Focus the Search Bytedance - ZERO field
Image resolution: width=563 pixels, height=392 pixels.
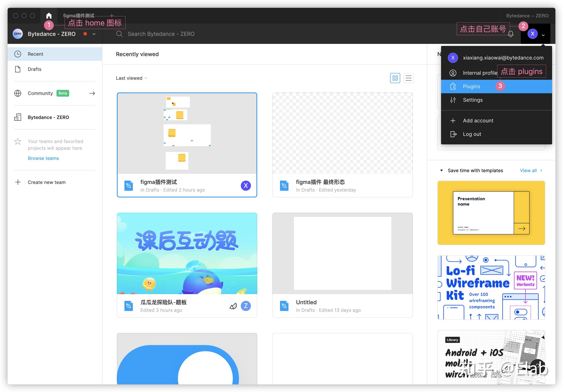pyautogui.click(x=161, y=34)
